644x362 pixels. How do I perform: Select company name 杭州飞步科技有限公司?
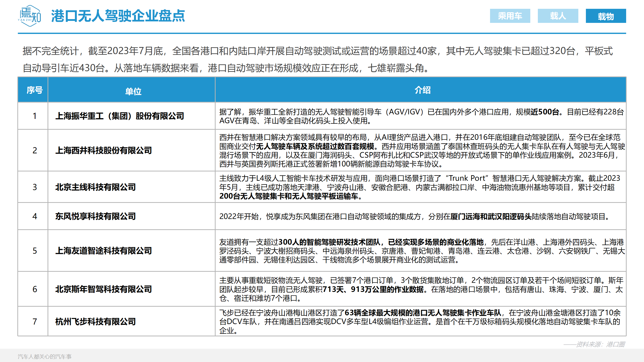pyautogui.click(x=96, y=322)
